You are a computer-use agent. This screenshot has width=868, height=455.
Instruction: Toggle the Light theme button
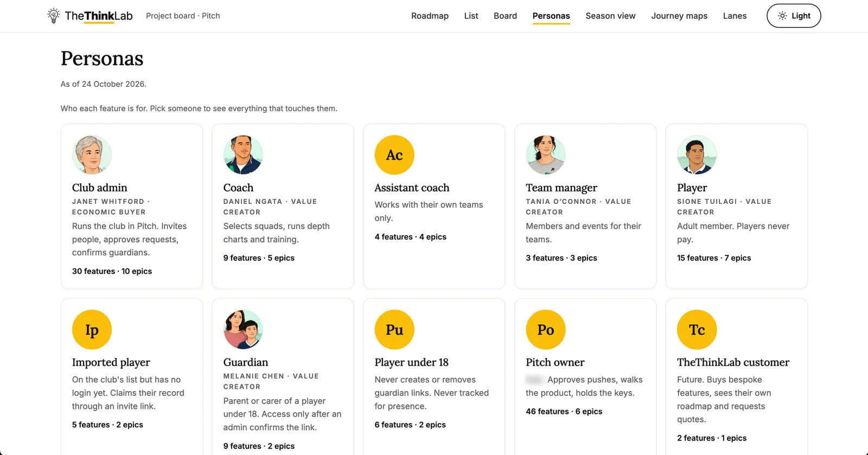794,16
